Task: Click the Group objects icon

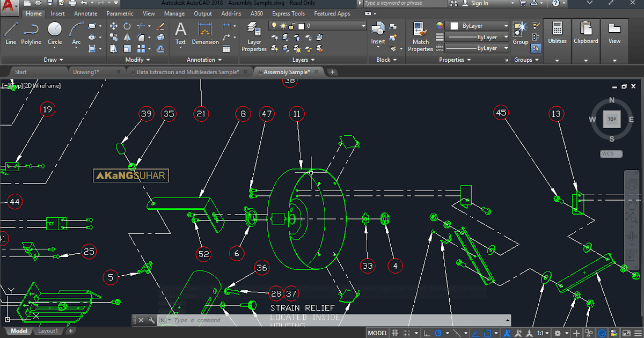Action: pos(520,33)
